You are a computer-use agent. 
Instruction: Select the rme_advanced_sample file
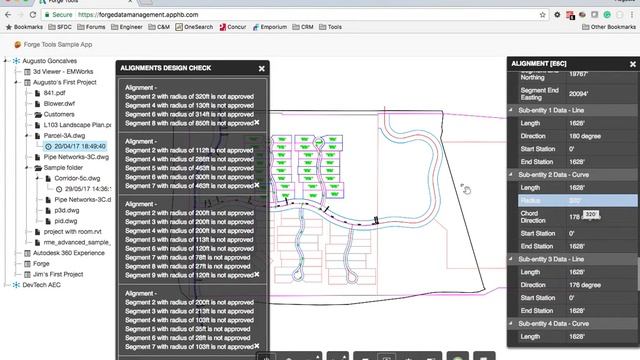coord(77,242)
